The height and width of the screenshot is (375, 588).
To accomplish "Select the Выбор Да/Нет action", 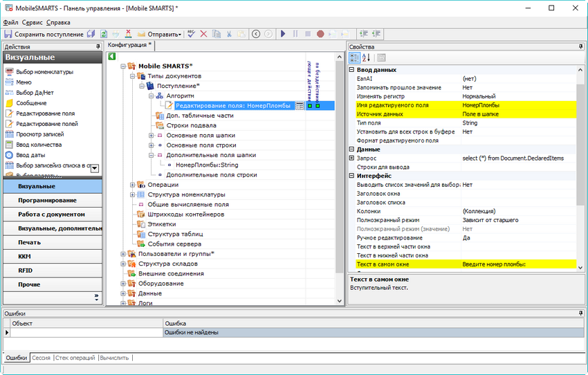I will tap(35, 93).
